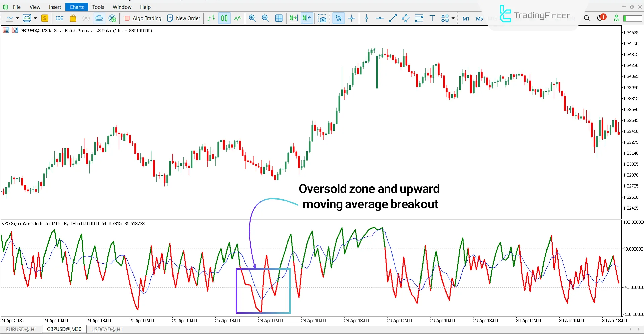Switch chart to line display mode

tap(237, 18)
